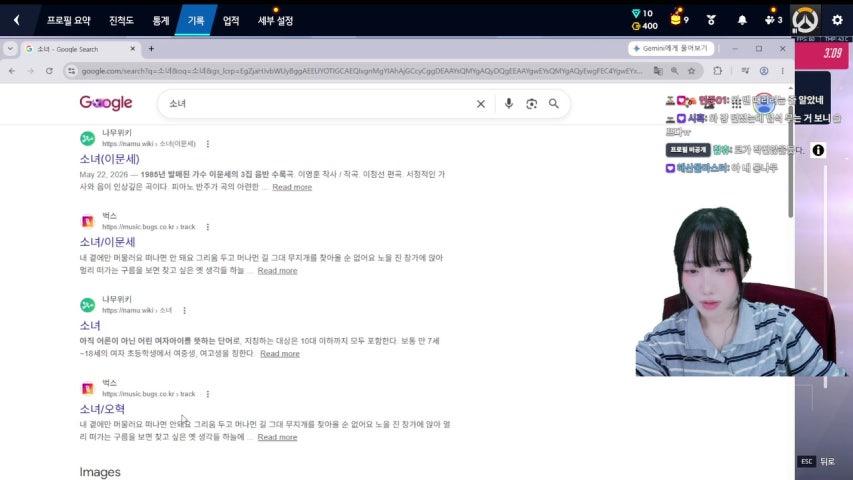Click the Chrome page vertical scrollbar
Image resolution: width=853 pixels, height=480 pixels.
click(x=790, y=163)
